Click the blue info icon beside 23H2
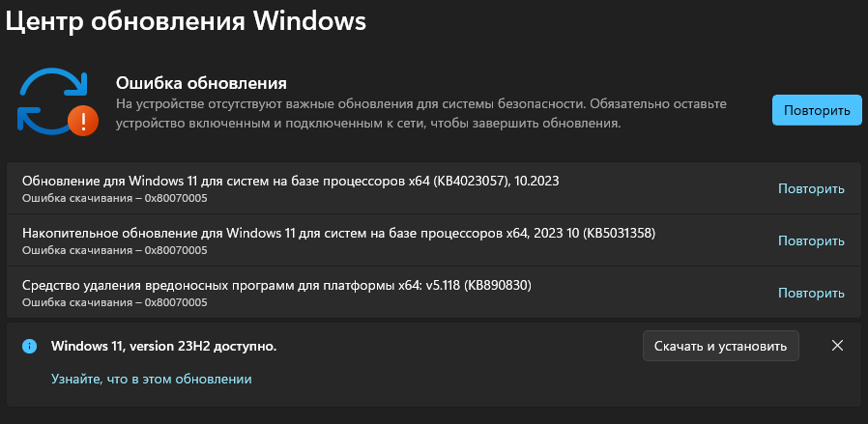868x424 pixels. coord(30,346)
